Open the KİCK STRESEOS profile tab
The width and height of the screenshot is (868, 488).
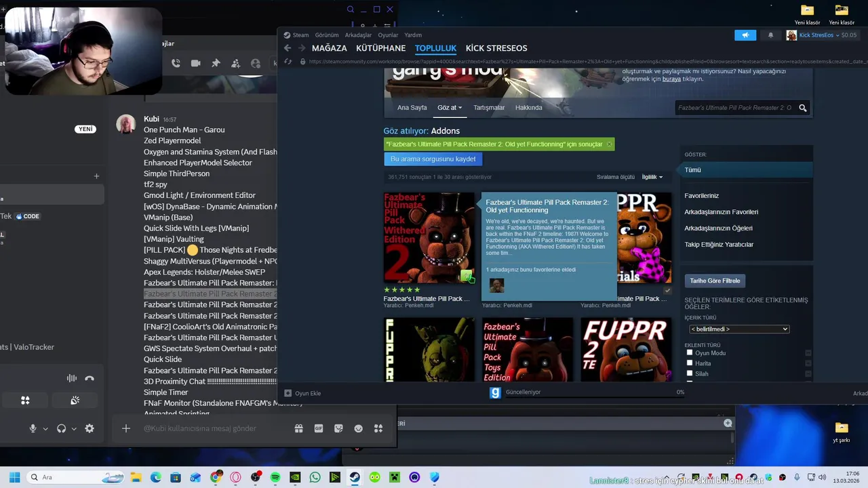tap(496, 48)
